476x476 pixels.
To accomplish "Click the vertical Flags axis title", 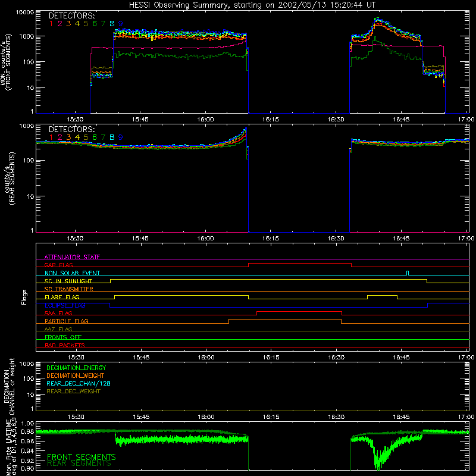I will tap(24, 297).
